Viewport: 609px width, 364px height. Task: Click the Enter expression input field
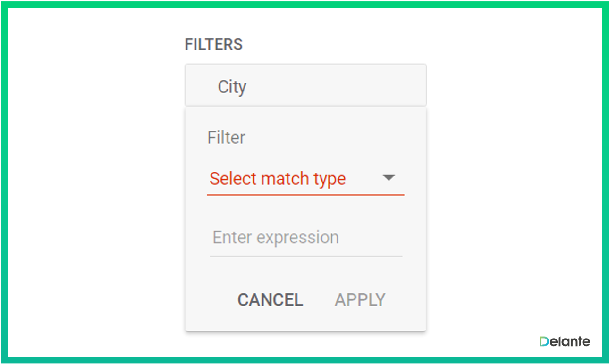point(305,237)
